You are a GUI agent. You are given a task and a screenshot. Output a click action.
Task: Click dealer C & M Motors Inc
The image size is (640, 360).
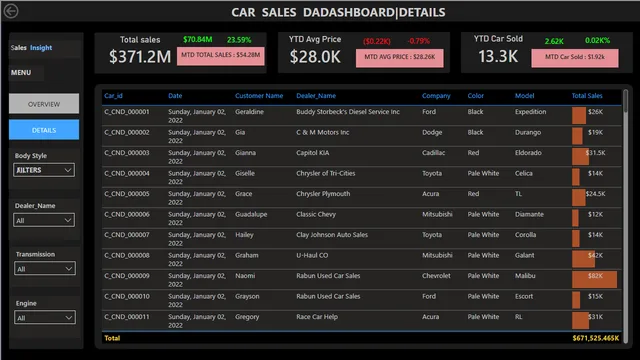(x=322, y=132)
